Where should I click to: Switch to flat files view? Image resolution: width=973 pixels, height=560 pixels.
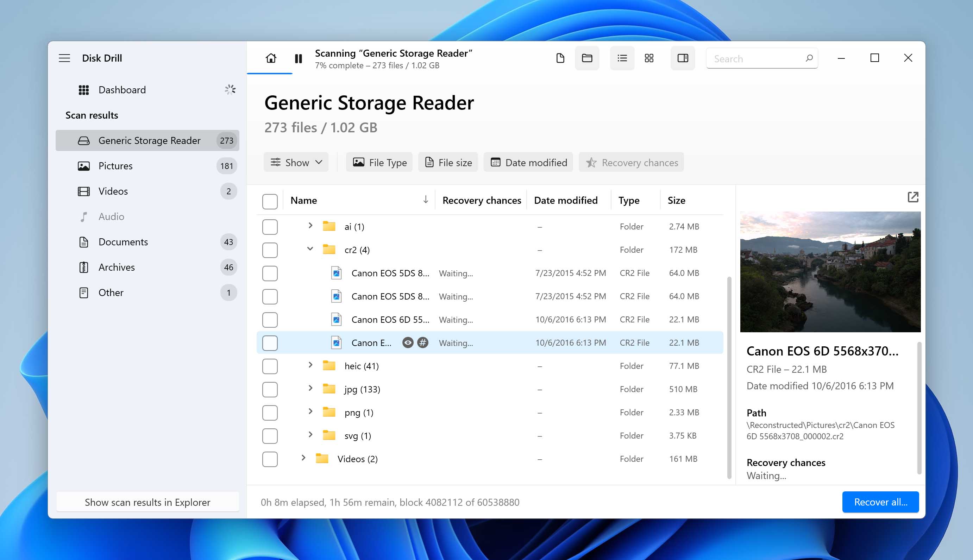(560, 58)
